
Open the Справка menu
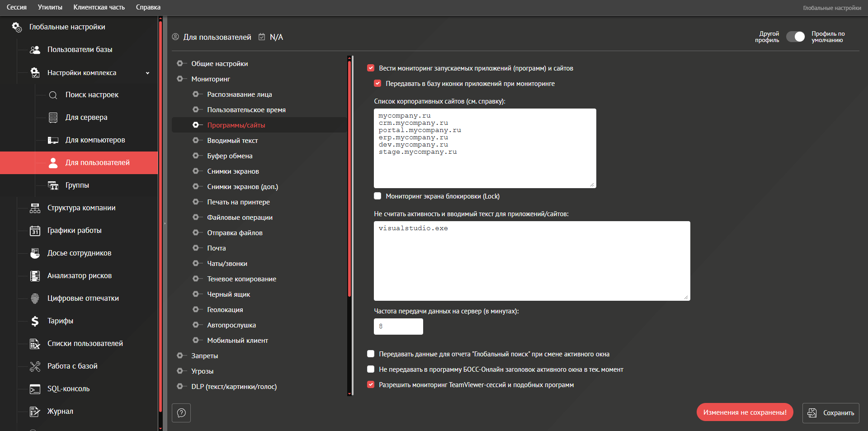point(148,7)
